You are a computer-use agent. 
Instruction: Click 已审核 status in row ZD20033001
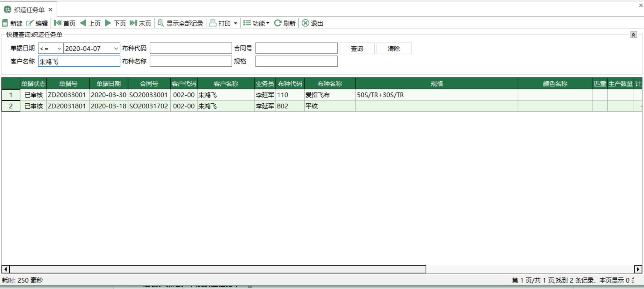[x=33, y=95]
